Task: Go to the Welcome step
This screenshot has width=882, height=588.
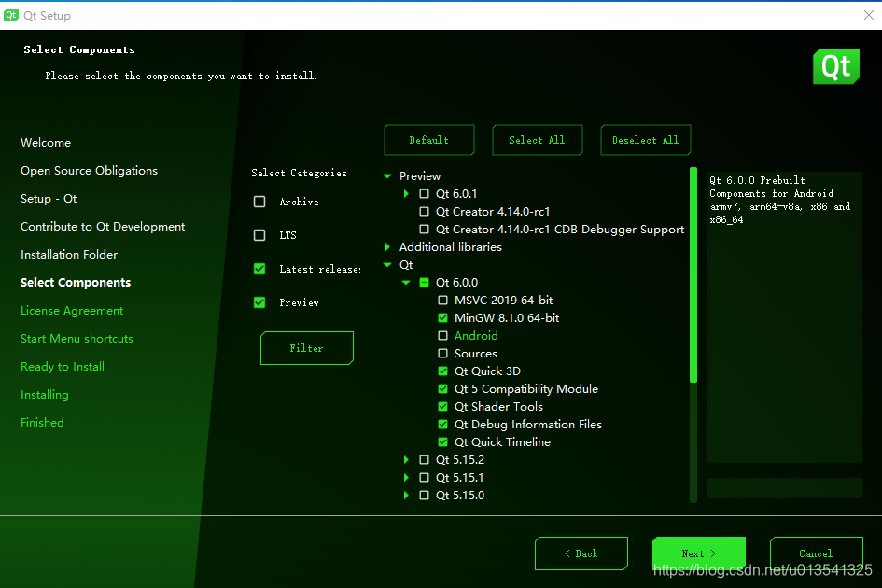Action: pyautogui.click(x=46, y=143)
